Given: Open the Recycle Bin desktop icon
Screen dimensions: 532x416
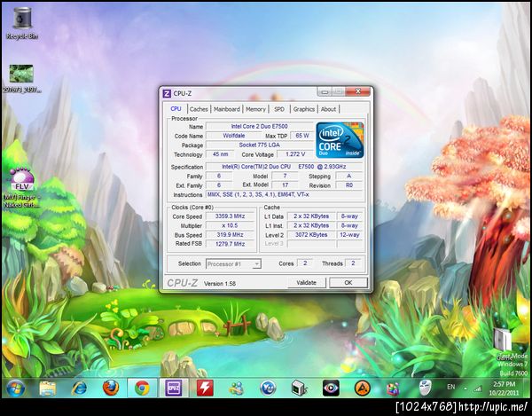Looking at the screenshot, I should [x=22, y=23].
